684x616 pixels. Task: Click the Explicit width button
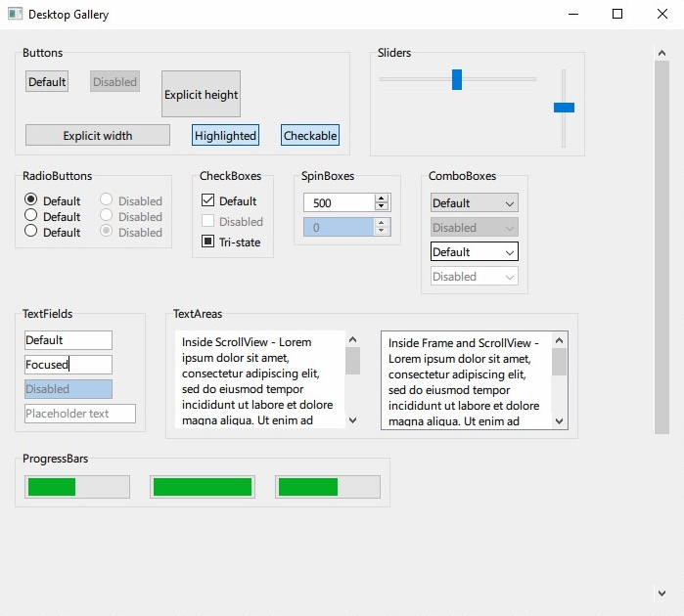(98, 136)
